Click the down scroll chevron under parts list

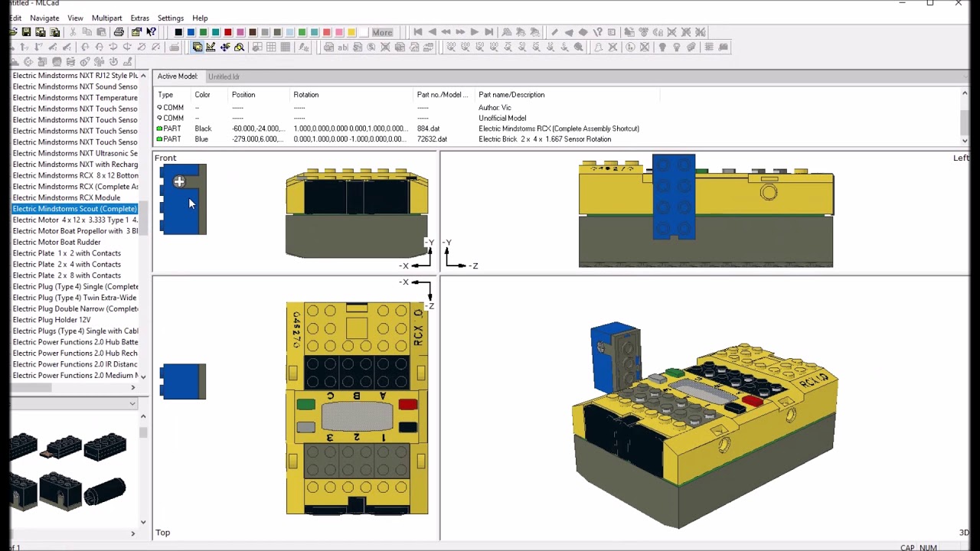click(x=143, y=377)
